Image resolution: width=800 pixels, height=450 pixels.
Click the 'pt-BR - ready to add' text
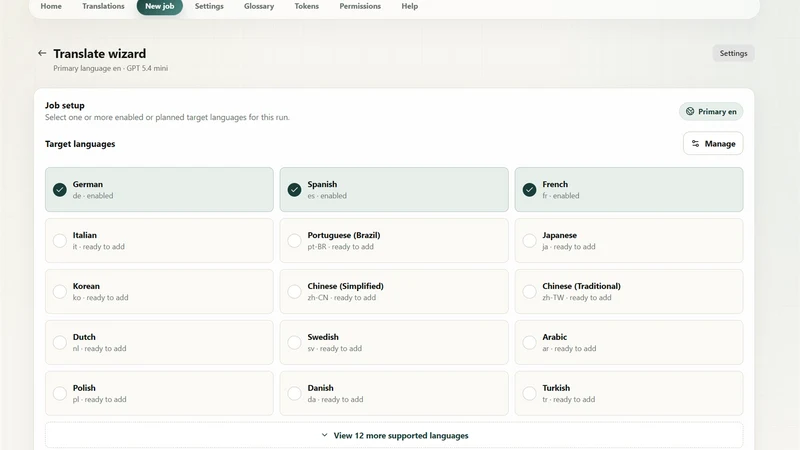[x=340, y=247]
